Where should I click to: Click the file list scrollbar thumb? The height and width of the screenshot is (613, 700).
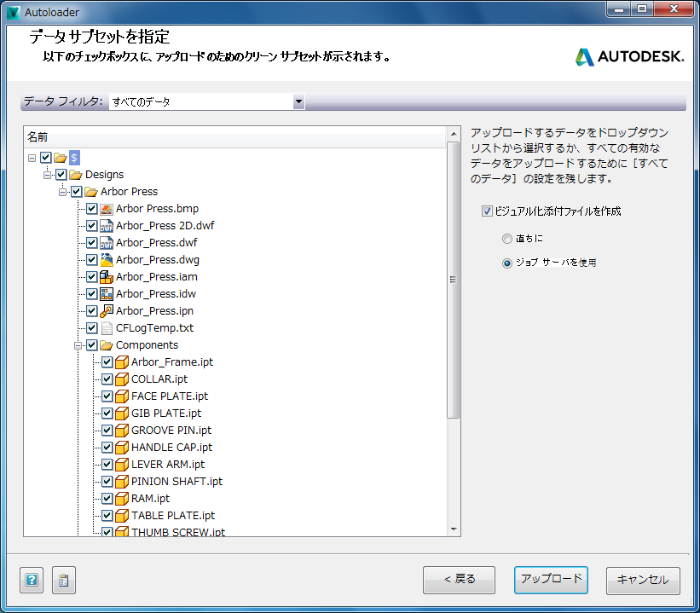pyautogui.click(x=453, y=280)
